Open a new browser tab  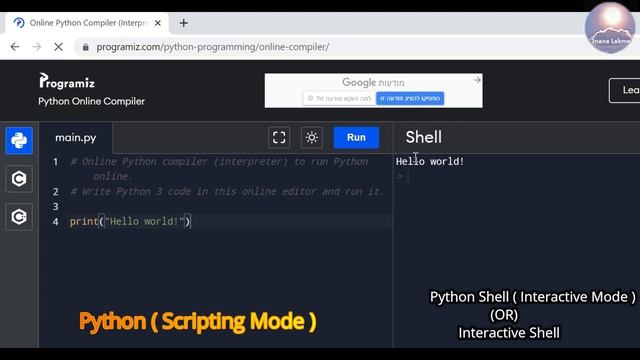click(x=184, y=23)
